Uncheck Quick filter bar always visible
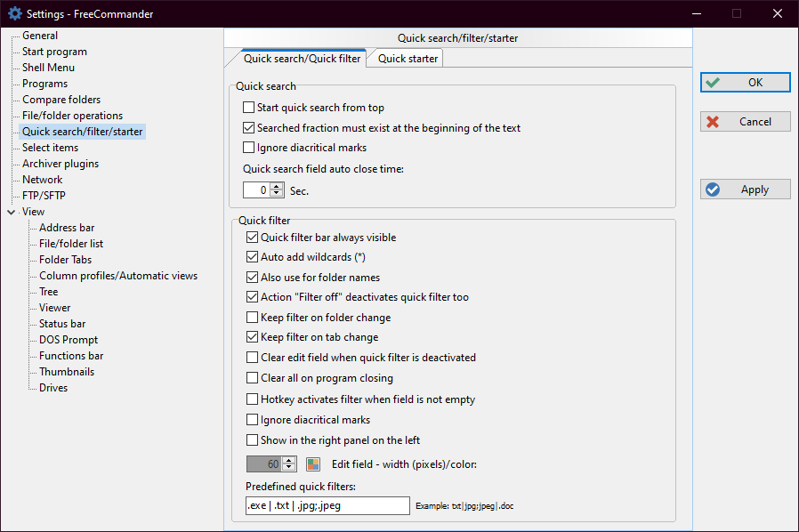 [x=253, y=238]
